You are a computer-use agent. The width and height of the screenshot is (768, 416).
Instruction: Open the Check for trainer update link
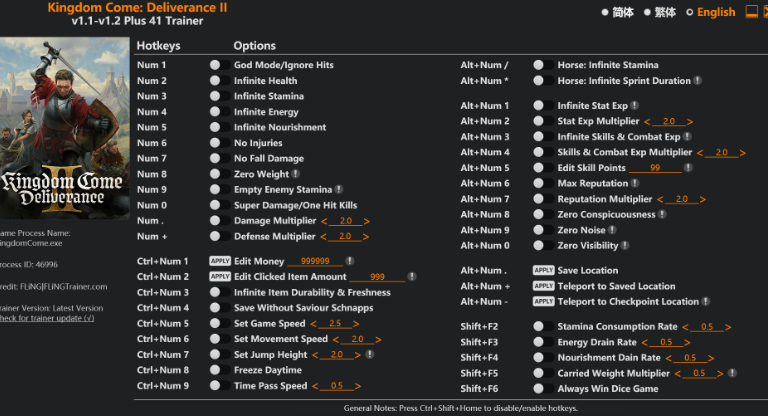[x=46, y=318]
